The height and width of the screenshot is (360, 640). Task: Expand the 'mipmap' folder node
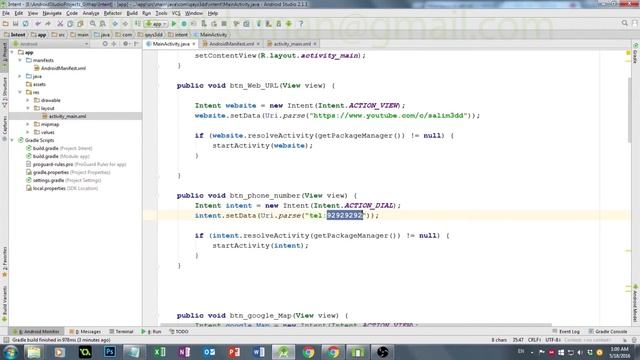[28, 124]
